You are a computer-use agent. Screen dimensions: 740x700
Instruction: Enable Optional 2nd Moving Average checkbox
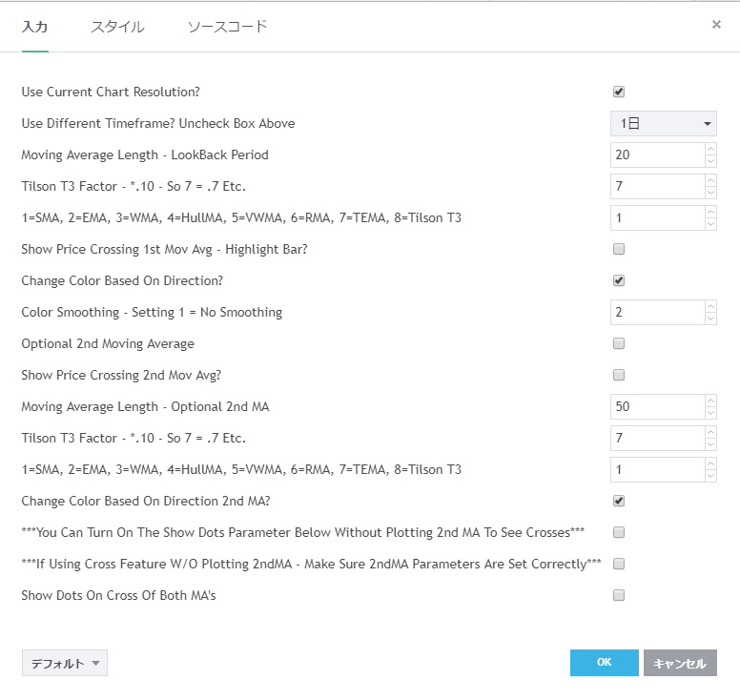(x=619, y=343)
